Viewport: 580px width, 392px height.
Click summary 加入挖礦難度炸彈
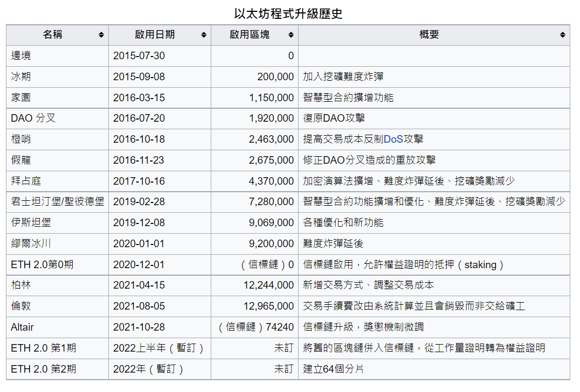pos(343,77)
